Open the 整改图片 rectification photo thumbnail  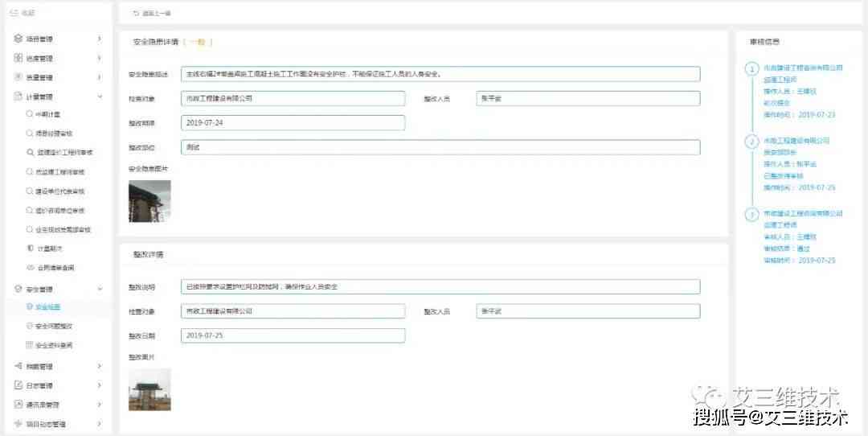pyautogui.click(x=149, y=389)
